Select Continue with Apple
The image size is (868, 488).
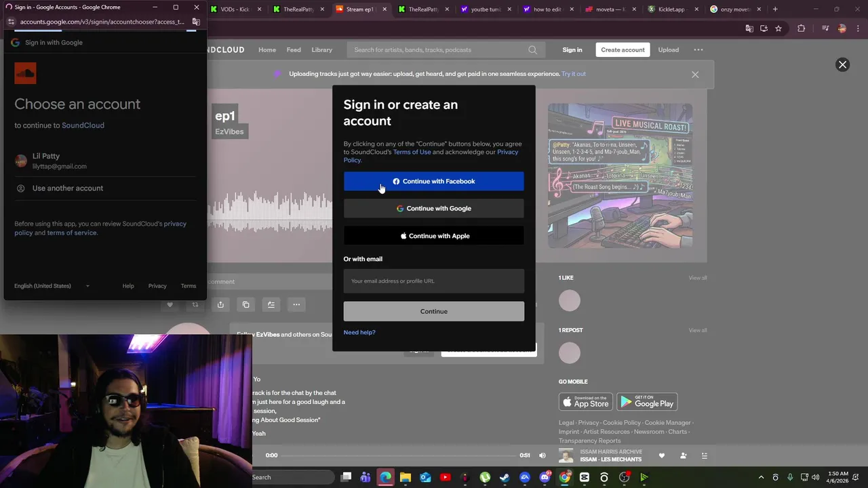pyautogui.click(x=433, y=236)
